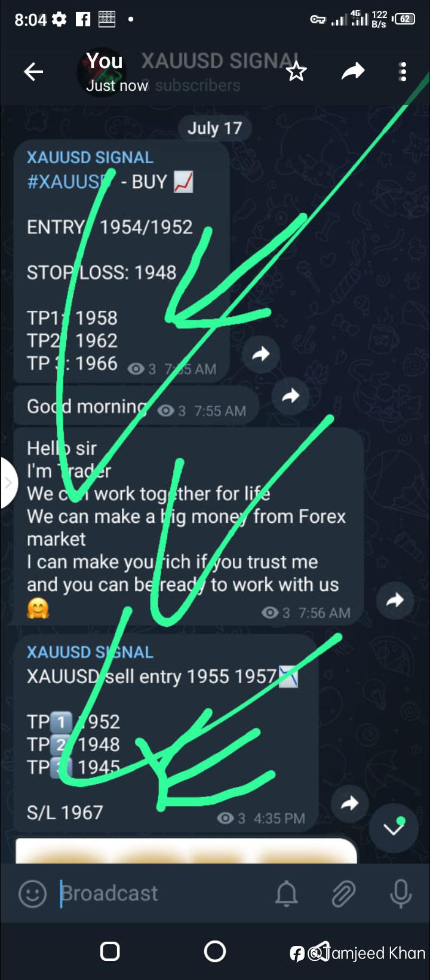Image resolution: width=430 pixels, height=980 pixels.
Task: Forward the sell entry signal message
Action: pyautogui.click(x=349, y=804)
